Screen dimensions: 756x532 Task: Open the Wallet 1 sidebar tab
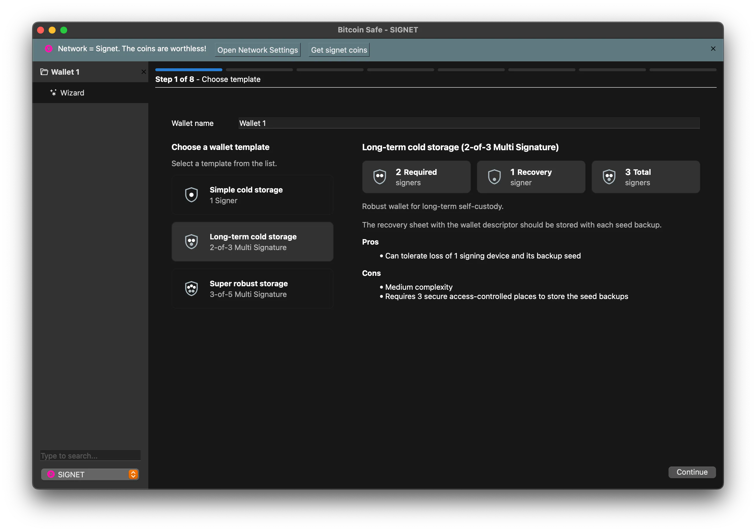coord(90,72)
